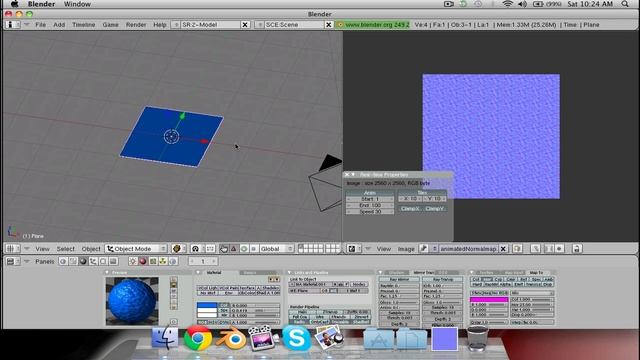The image size is (640, 360).
Task: Toggle the Ray Mirror button
Action: 399,280
